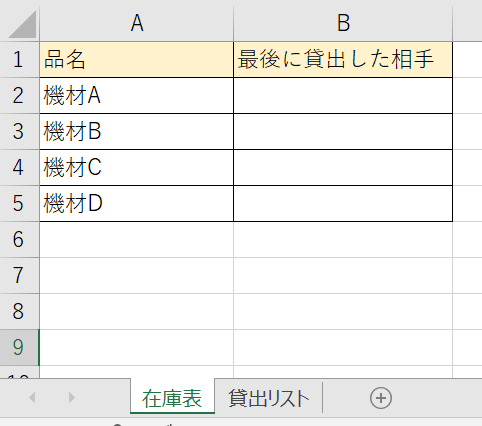This screenshot has height=426, width=482.
Task: Select the 機材A cell
Action: 137,96
